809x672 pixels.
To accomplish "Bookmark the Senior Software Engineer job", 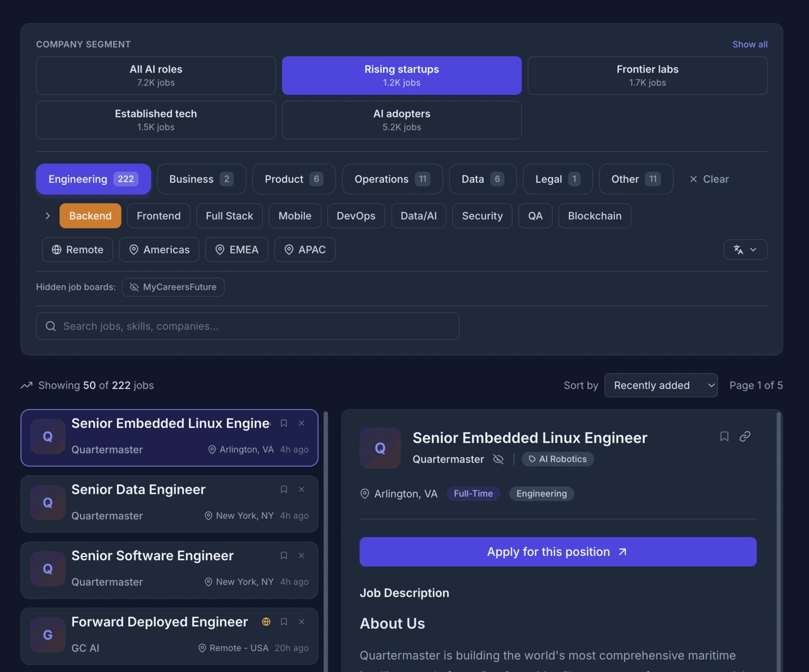I will [284, 556].
